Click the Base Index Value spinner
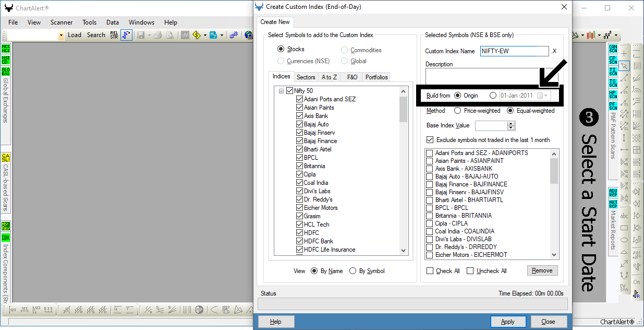 [x=511, y=125]
